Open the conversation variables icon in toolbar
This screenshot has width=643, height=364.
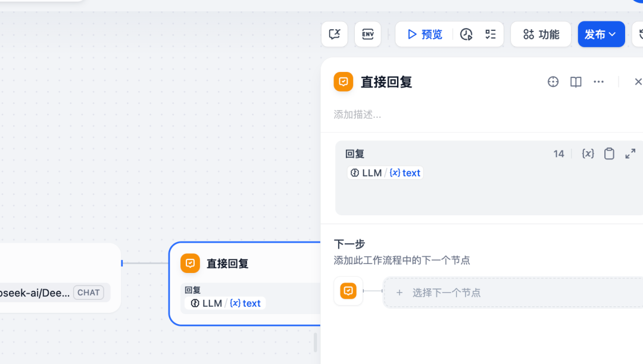pos(335,34)
